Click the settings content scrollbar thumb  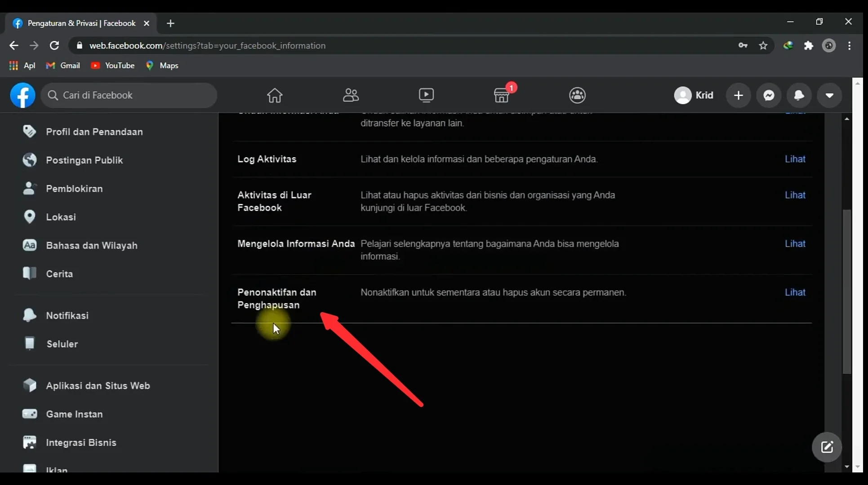coord(847,292)
